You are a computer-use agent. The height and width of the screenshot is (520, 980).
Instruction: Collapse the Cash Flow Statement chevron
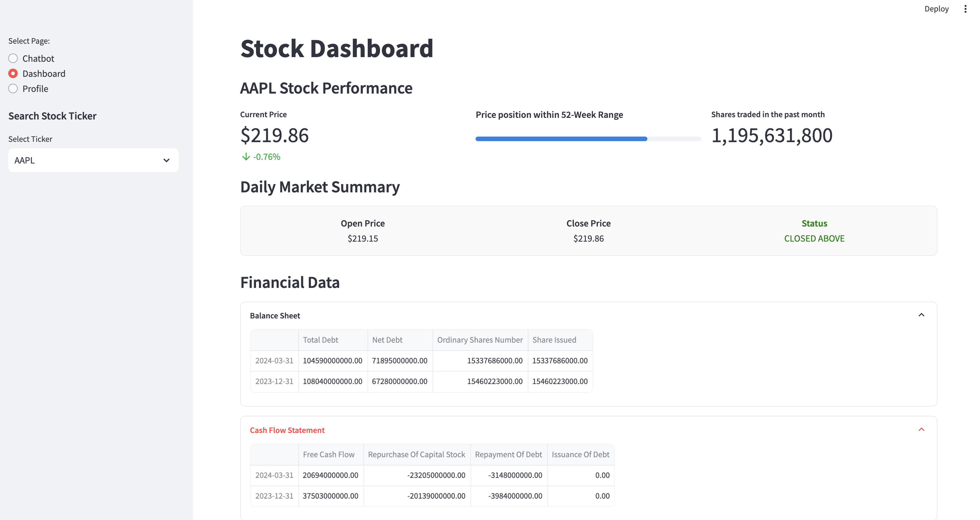(921, 429)
